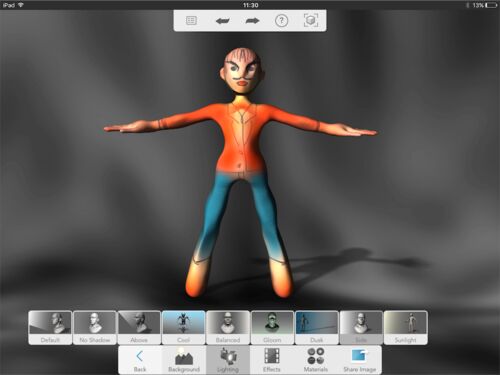Open the Materials tab
The height and width of the screenshot is (375, 500).
tap(315, 360)
